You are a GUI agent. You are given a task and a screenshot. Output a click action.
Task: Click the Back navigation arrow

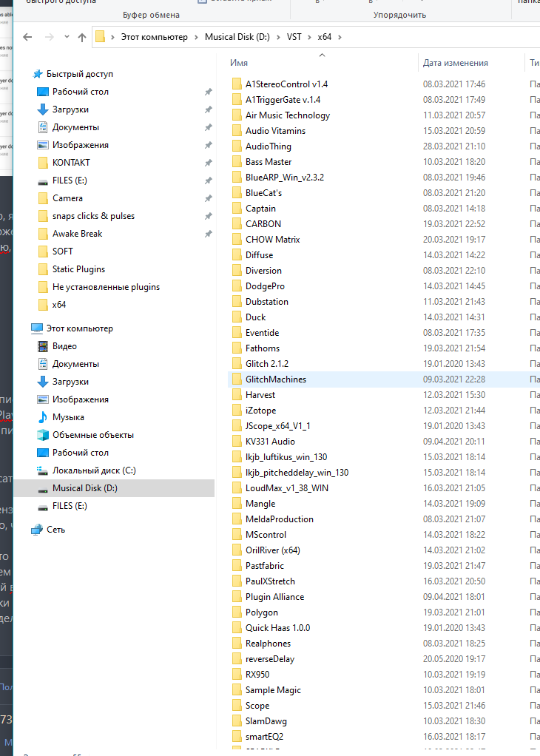[27, 37]
